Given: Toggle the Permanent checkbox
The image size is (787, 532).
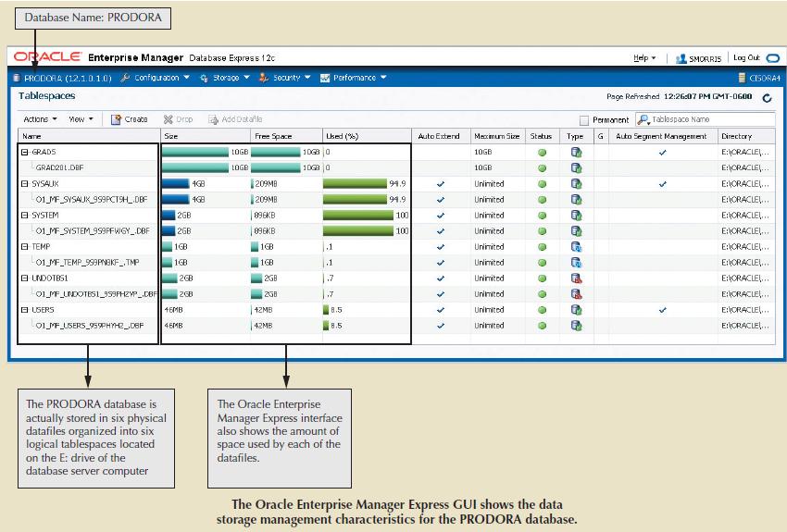Looking at the screenshot, I should point(583,120).
